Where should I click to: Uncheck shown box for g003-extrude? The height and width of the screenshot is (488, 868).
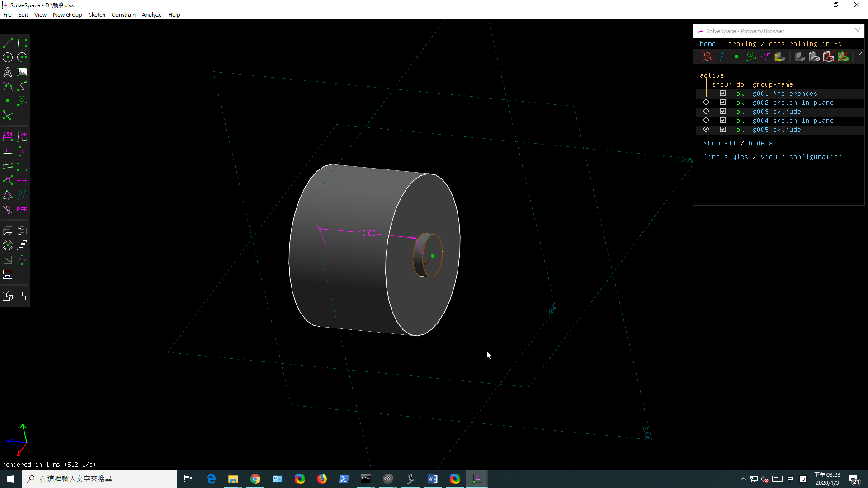722,112
